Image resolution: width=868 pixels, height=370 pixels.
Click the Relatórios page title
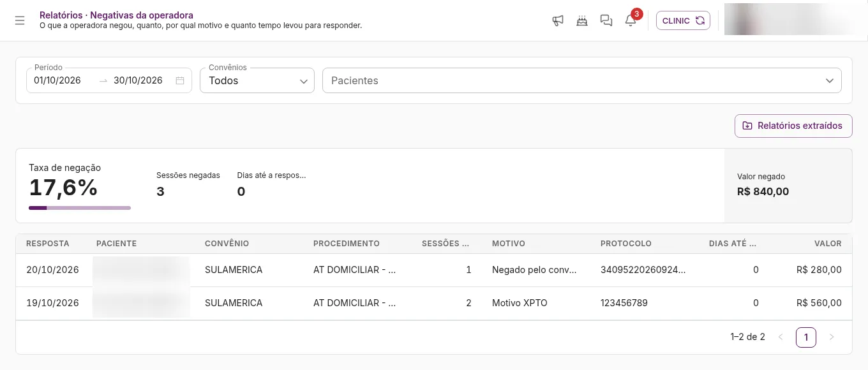pyautogui.click(x=116, y=15)
